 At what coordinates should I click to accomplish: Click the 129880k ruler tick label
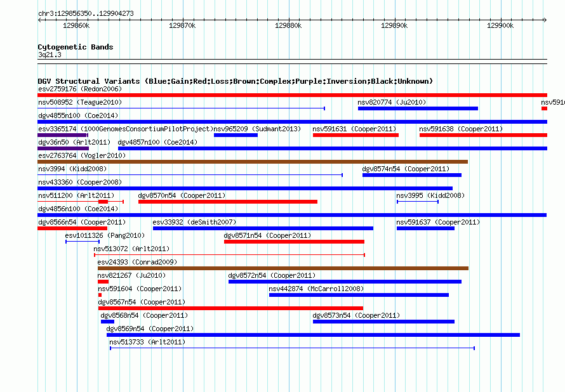pos(288,25)
